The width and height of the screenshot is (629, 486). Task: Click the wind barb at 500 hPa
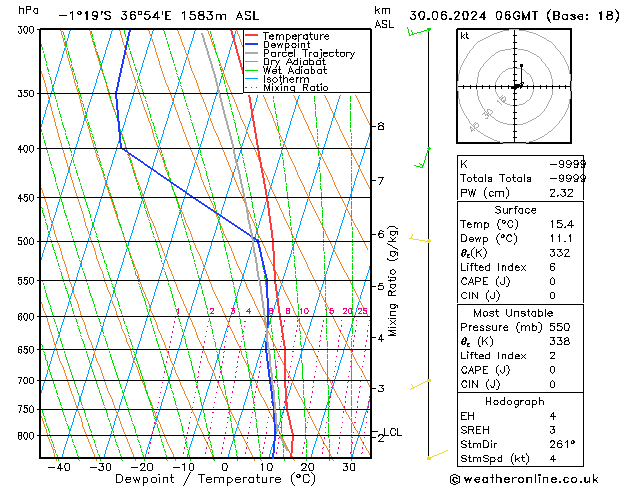[420, 239]
